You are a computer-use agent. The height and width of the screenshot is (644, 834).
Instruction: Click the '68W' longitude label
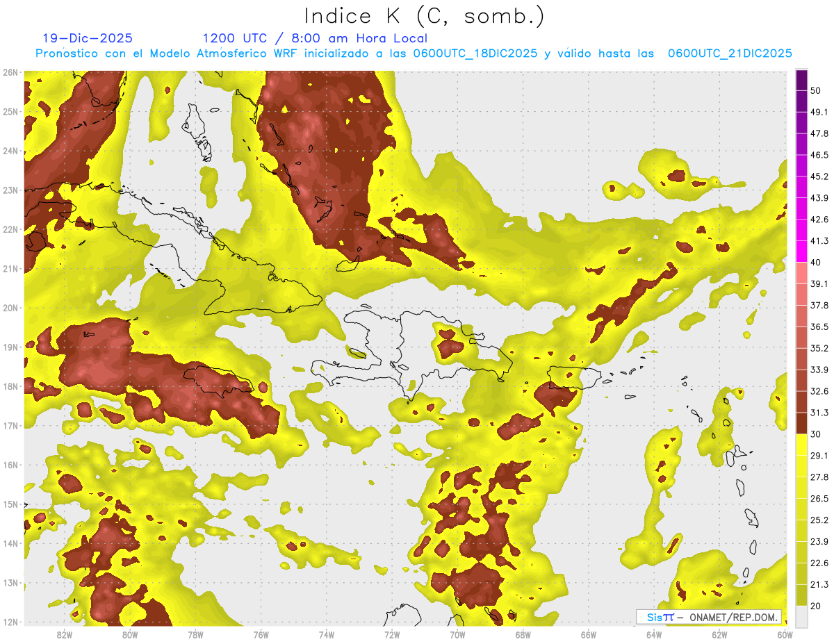coord(523,634)
